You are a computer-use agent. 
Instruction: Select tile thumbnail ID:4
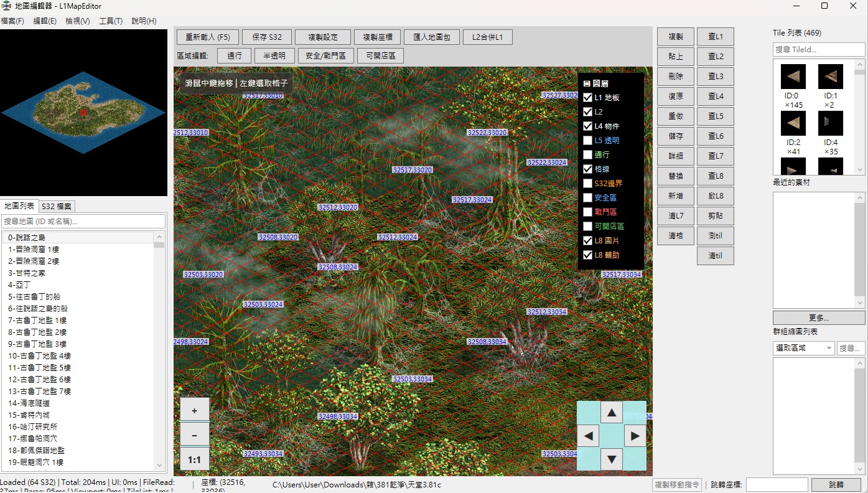click(831, 123)
